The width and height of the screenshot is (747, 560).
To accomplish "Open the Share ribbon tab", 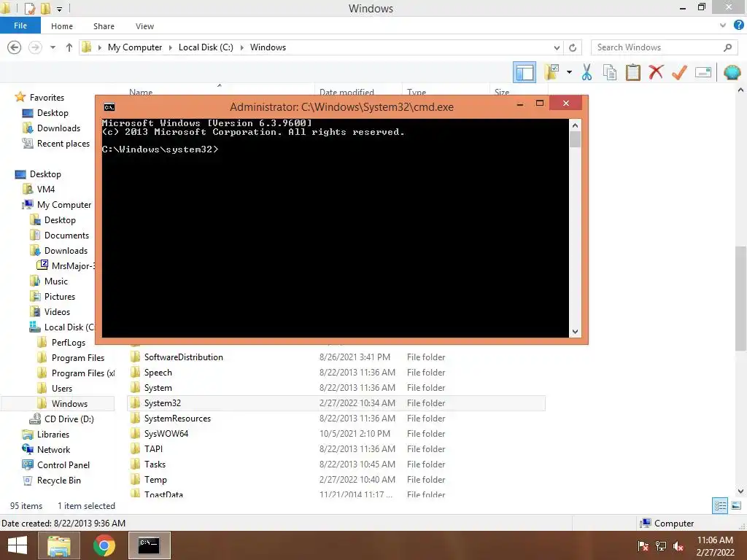I will tap(104, 26).
